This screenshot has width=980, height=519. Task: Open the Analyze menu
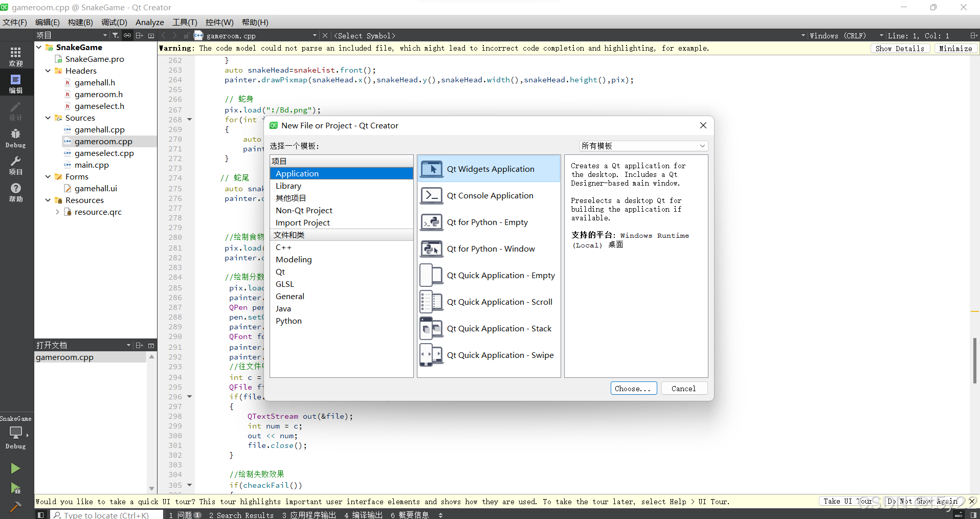(150, 22)
